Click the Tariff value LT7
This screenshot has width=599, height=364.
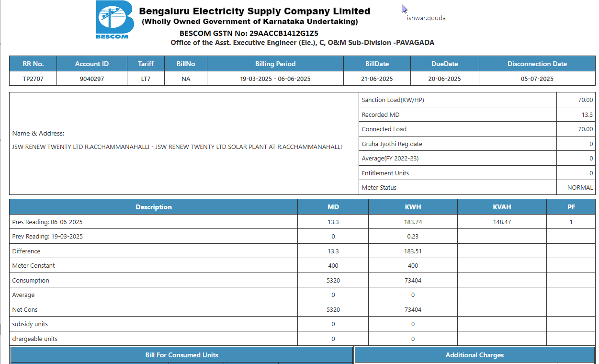[x=146, y=79]
